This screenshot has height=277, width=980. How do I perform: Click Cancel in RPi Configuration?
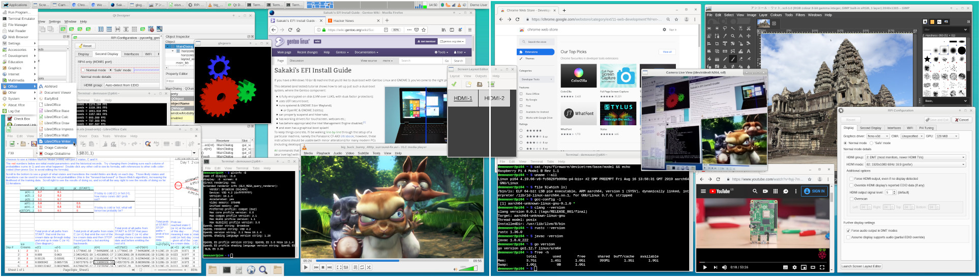[x=961, y=120]
